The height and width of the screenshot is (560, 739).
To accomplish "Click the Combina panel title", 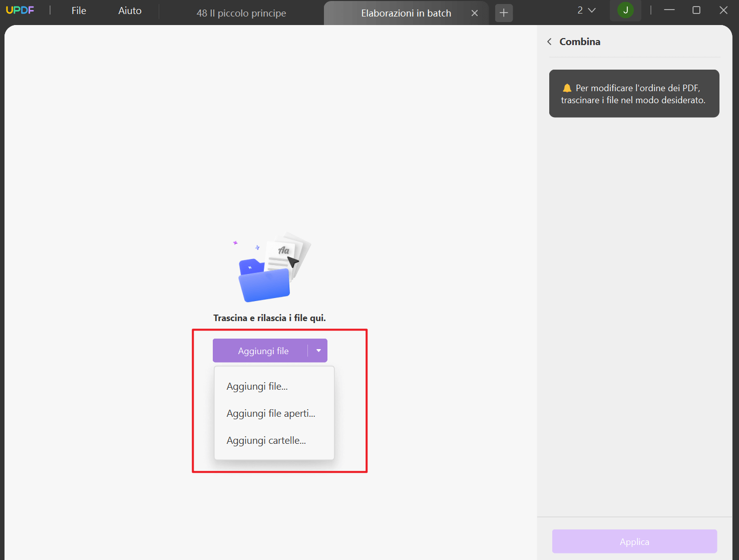I will pyautogui.click(x=580, y=42).
